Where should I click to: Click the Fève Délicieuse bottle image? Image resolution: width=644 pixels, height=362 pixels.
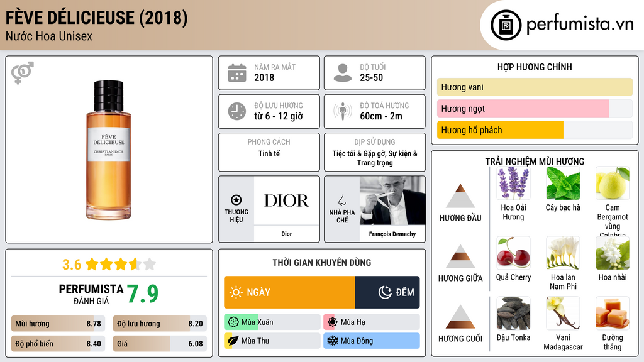click(109, 150)
